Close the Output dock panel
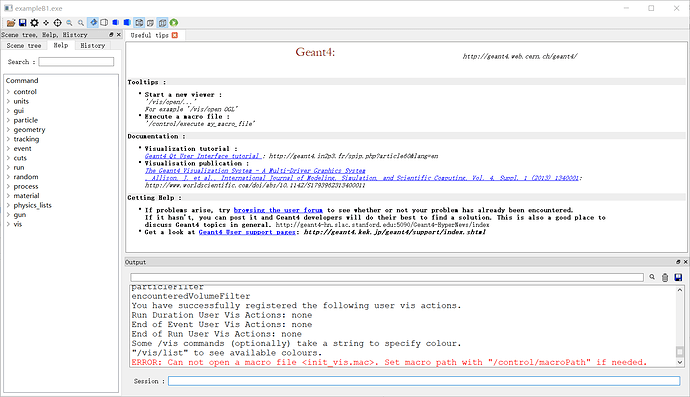The width and height of the screenshot is (690, 397). click(x=685, y=262)
